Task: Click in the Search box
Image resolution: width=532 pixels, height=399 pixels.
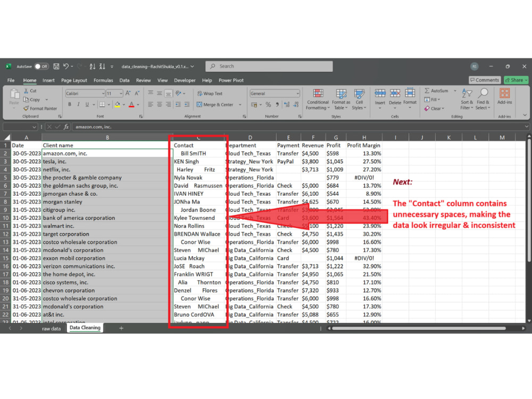Action: [269, 66]
